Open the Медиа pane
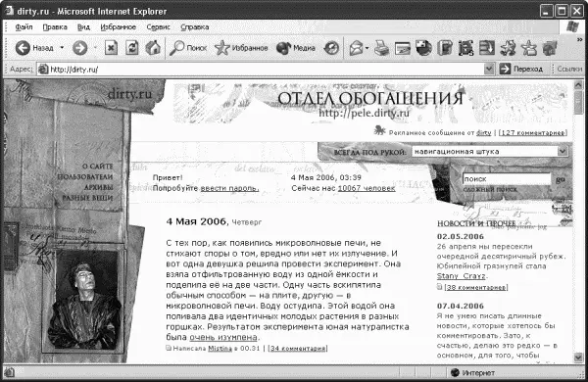Screen dimensions: 588x382 [x=296, y=48]
